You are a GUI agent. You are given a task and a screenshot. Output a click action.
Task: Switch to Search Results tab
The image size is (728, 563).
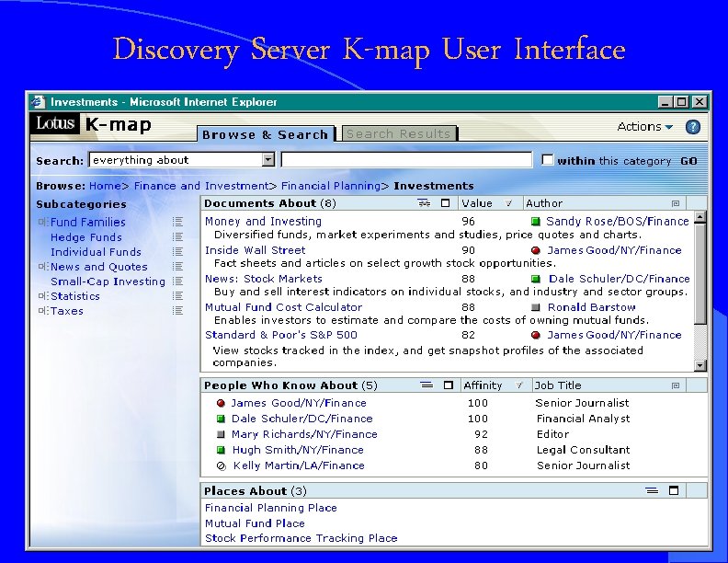(399, 133)
